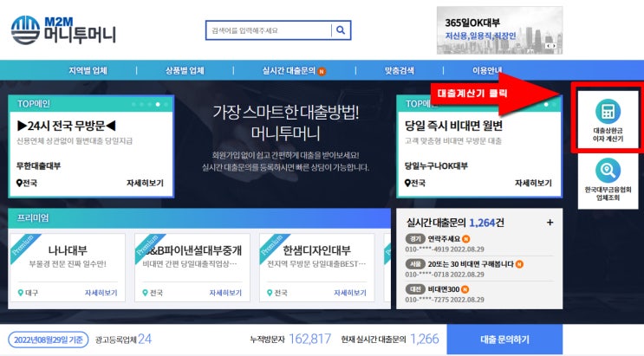Click 자세히보기 on 한샘디자인대부 card

point(350,293)
